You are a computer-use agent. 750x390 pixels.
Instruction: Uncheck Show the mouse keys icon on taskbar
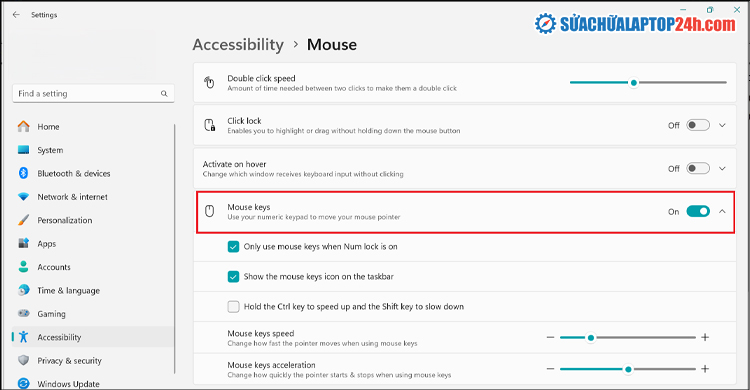233,277
